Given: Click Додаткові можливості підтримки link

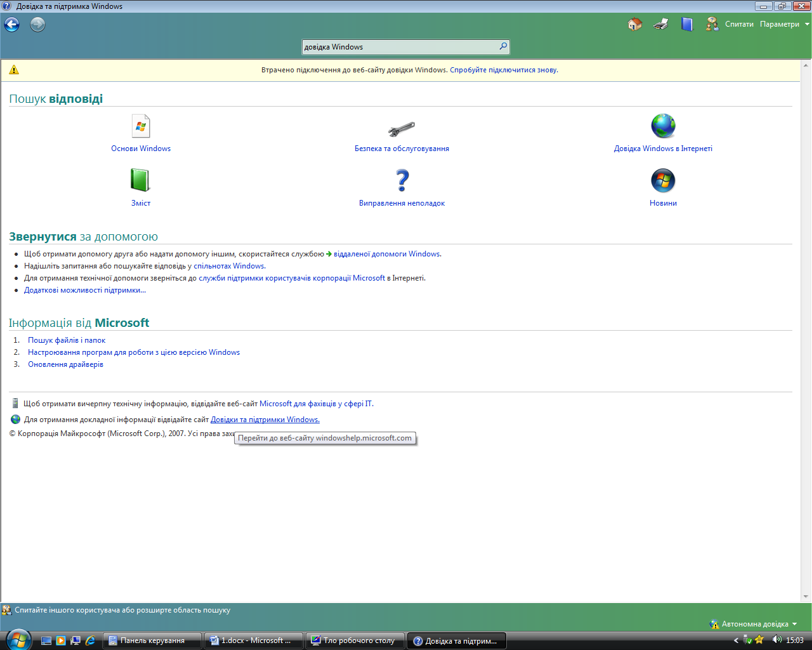Looking at the screenshot, I should [85, 290].
